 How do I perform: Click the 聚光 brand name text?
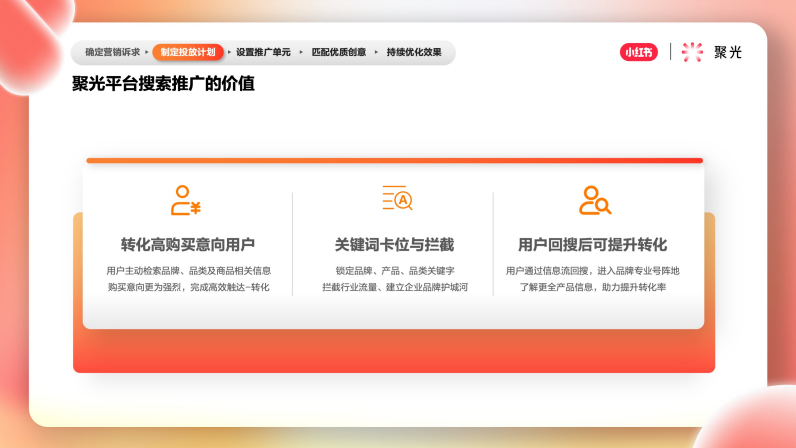pos(728,52)
